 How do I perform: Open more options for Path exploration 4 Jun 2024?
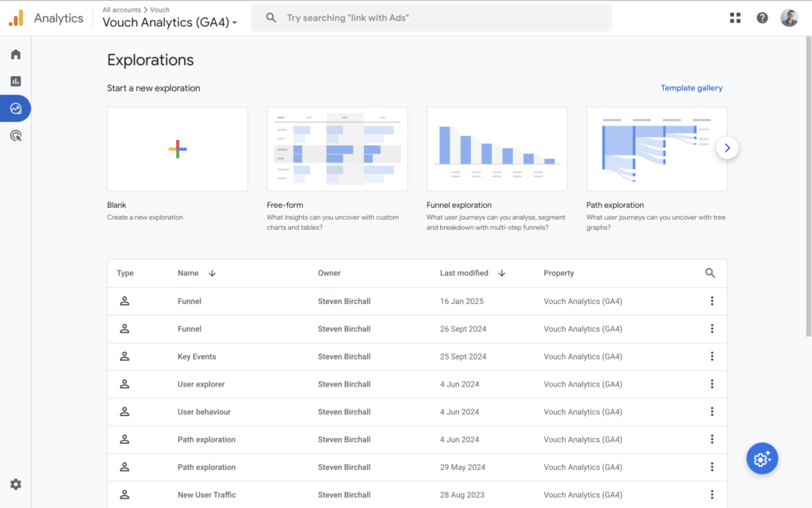[712, 440]
